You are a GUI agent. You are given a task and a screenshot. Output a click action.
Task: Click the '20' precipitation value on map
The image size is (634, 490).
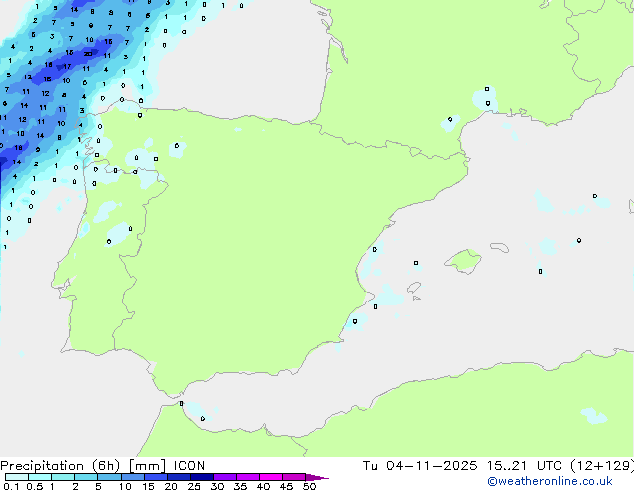click(88, 54)
